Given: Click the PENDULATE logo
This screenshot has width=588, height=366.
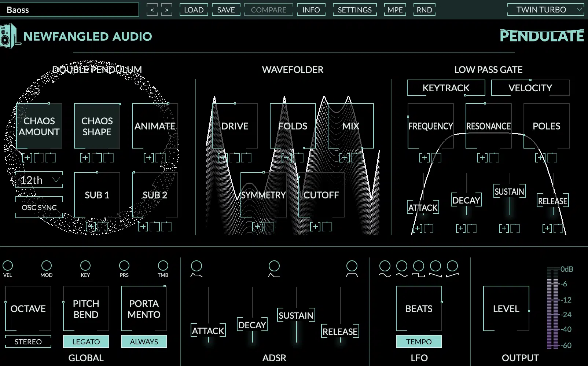Looking at the screenshot, I should click(x=542, y=36).
